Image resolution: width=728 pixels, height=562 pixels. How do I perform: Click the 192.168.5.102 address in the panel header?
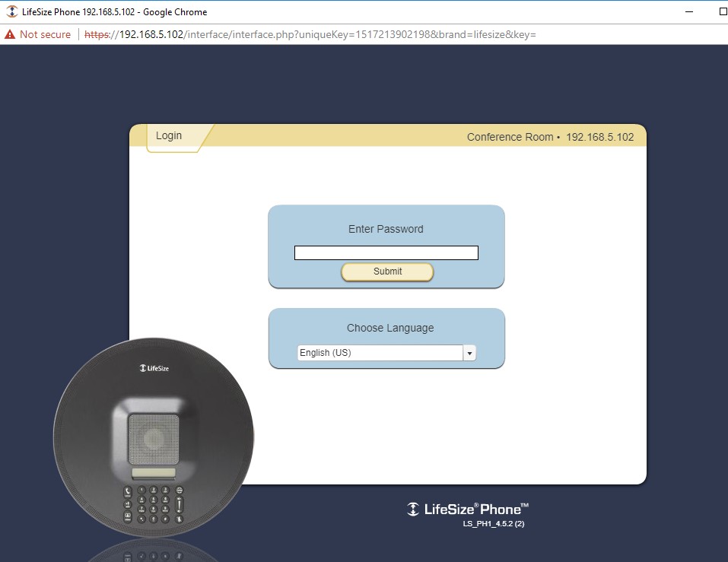[599, 137]
